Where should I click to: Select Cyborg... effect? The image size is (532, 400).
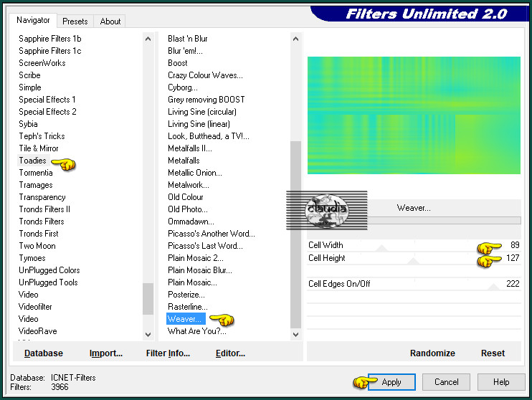(x=183, y=87)
